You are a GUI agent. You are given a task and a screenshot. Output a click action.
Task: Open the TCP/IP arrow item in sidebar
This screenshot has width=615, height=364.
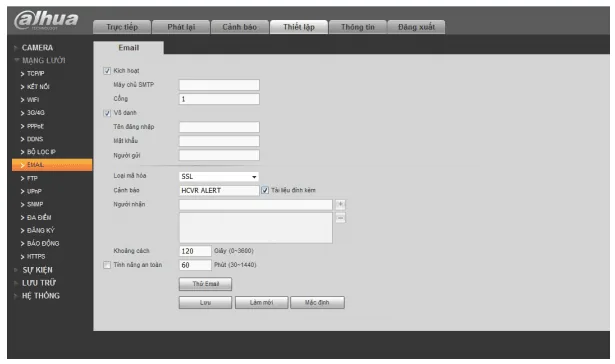(x=33, y=73)
